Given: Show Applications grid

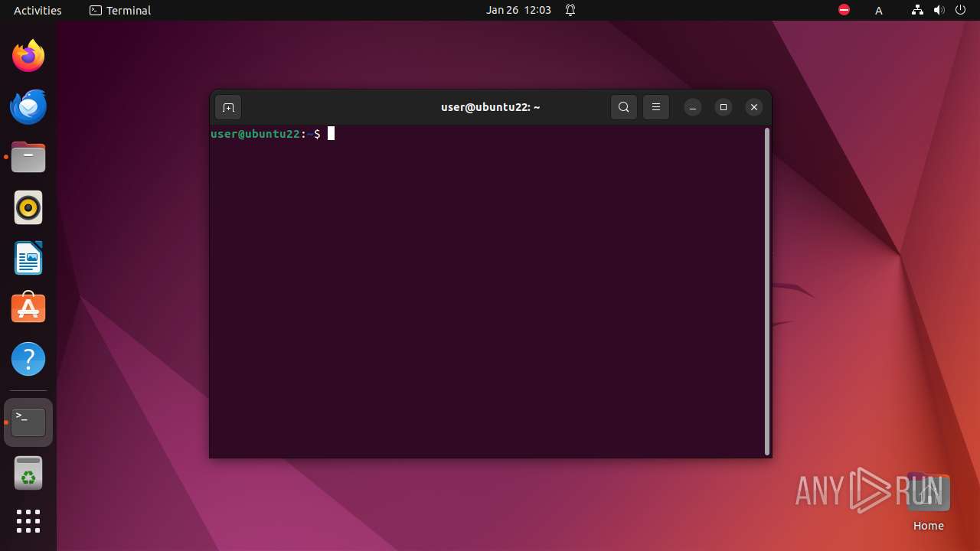Looking at the screenshot, I should tap(28, 521).
